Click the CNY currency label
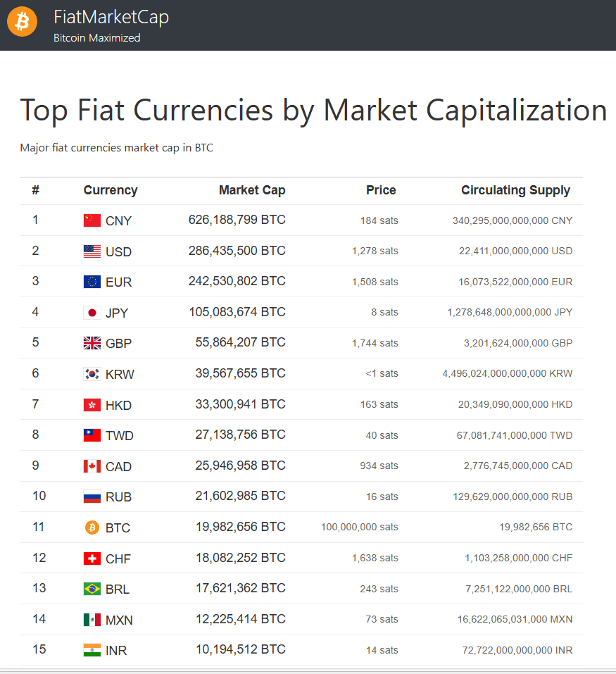Viewport: 616px width, 674px height. click(x=118, y=220)
